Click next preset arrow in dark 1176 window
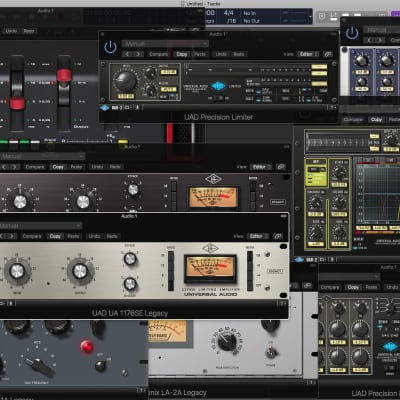Screen dimensions: 400x400 [x=15, y=167]
